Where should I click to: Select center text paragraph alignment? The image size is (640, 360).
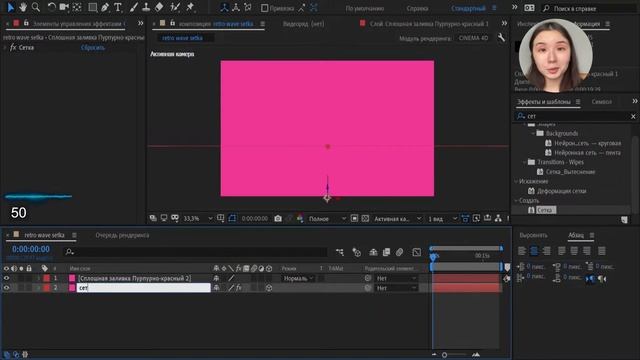coord(534,251)
